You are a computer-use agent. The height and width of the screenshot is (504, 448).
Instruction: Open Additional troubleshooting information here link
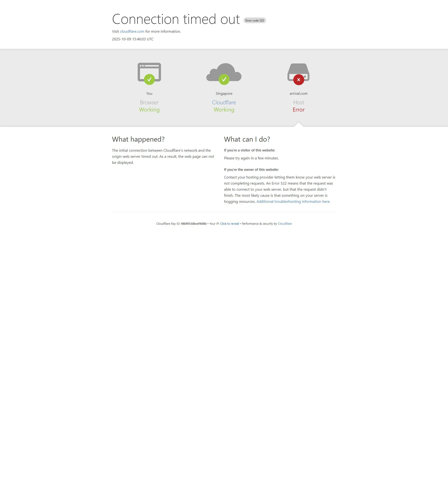click(293, 201)
